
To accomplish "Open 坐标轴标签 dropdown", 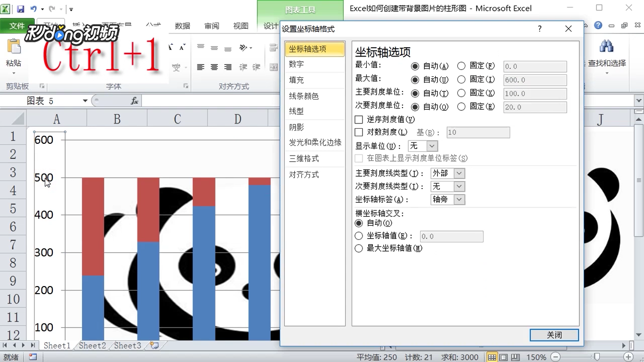I will (459, 200).
